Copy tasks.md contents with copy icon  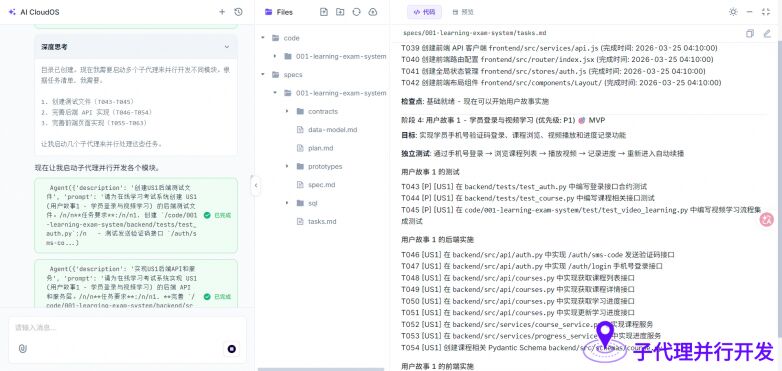pyautogui.click(x=750, y=33)
